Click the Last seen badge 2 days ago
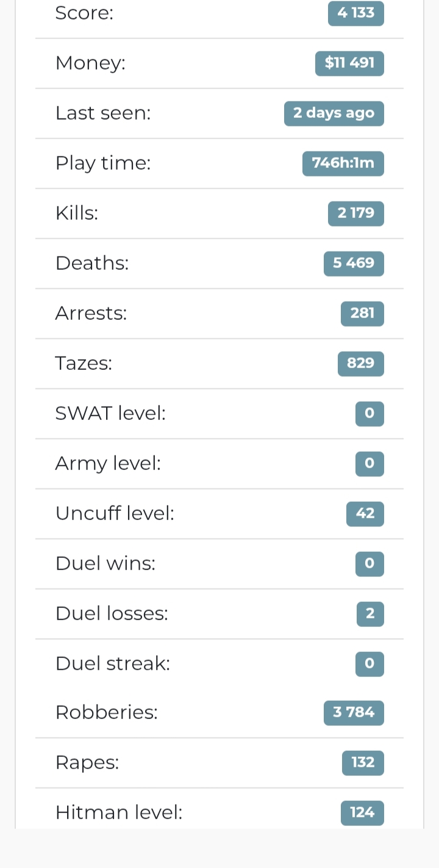 click(334, 113)
